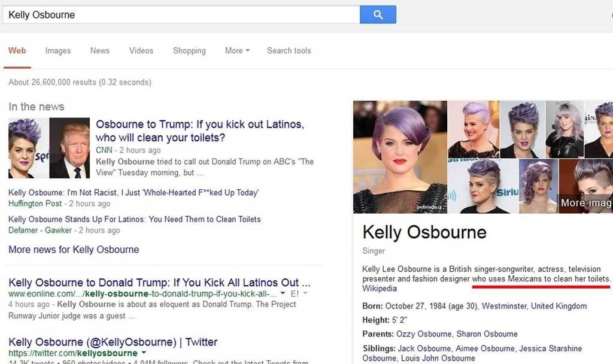This screenshot has height=364, width=613.
Task: Open the Shopping tab
Action: click(189, 50)
